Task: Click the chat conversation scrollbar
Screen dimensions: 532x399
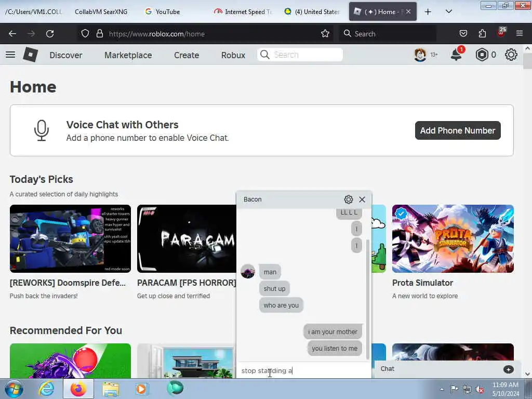Action: 368,299
